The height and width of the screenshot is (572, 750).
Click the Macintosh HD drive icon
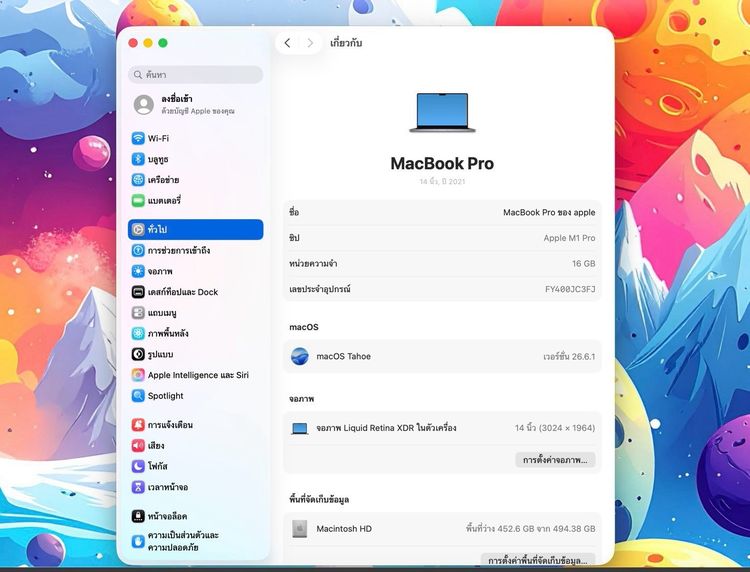[300, 529]
